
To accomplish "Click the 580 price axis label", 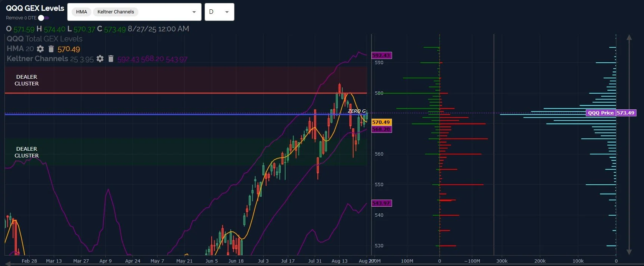I will pos(379,93).
